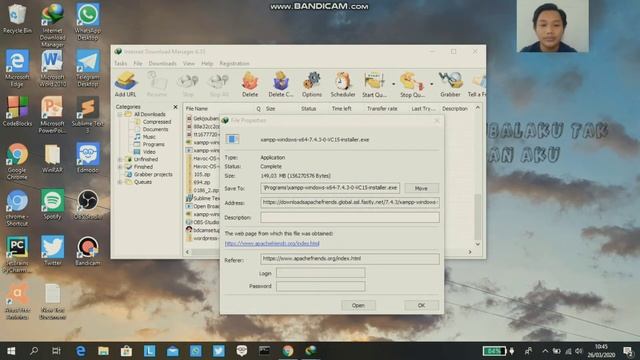Image resolution: width=640 pixels, height=360 pixels.
Task: Open the Grabber toolbar icon
Action: coord(450,84)
